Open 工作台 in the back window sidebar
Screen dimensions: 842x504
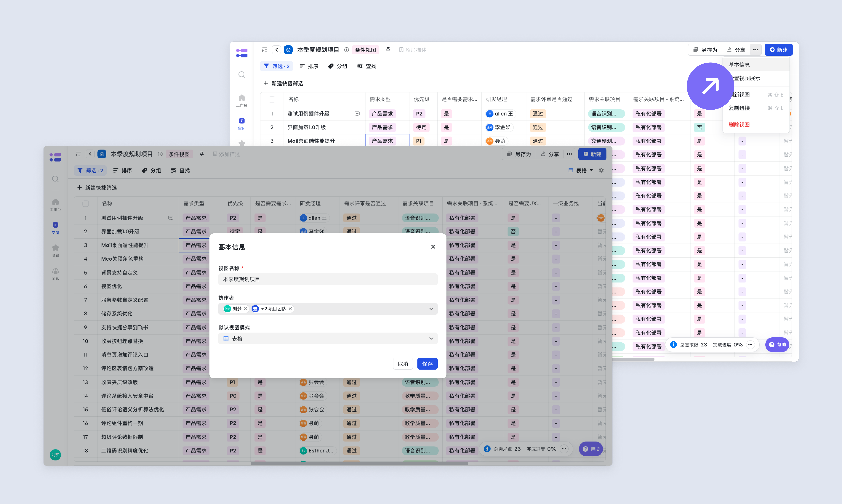tap(242, 101)
